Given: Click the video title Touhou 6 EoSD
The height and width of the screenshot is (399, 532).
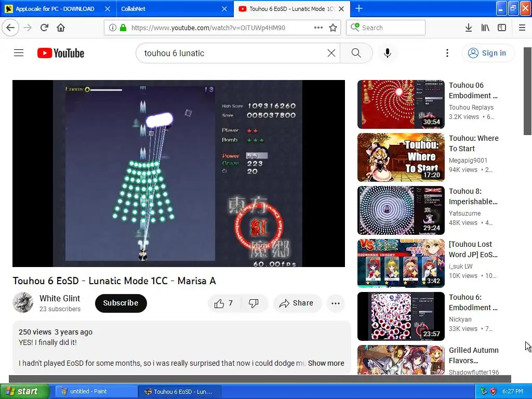Looking at the screenshot, I should (114, 281).
